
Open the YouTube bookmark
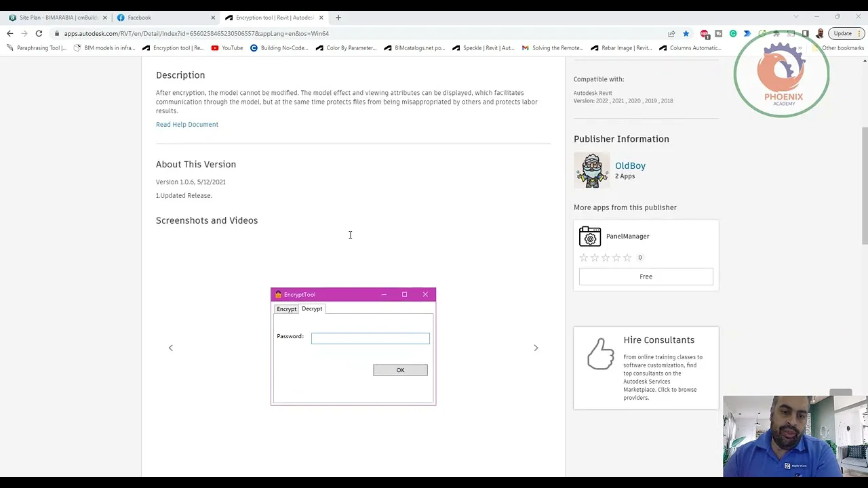227,48
